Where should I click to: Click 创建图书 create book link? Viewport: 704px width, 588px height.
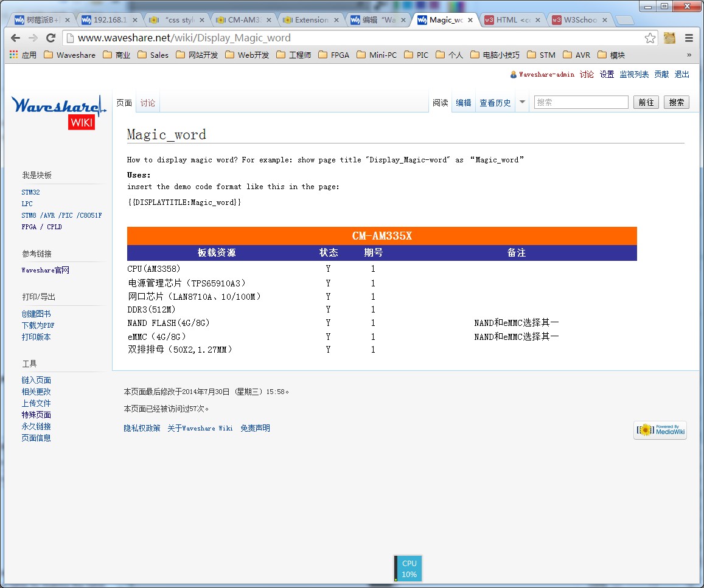36,314
